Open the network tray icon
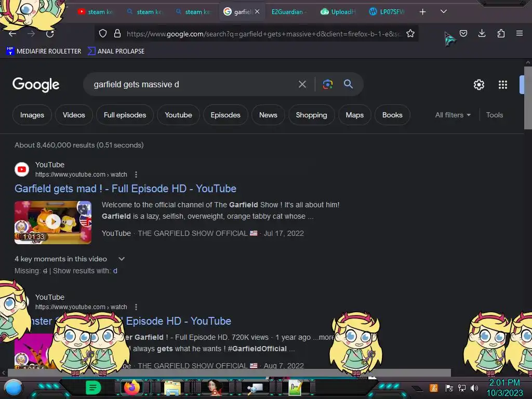The image size is (532, 399). pyautogui.click(x=462, y=388)
